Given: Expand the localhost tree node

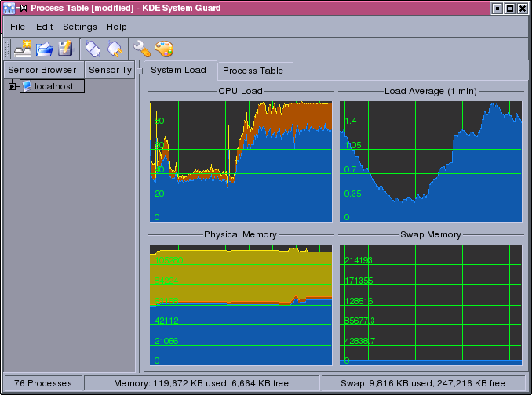Looking at the screenshot, I should (12, 86).
